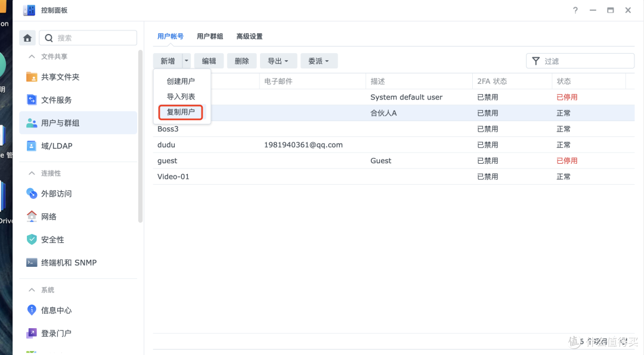This screenshot has height=355, width=644.
Task: Open Login Portal (登录门户)
Action: point(78,333)
